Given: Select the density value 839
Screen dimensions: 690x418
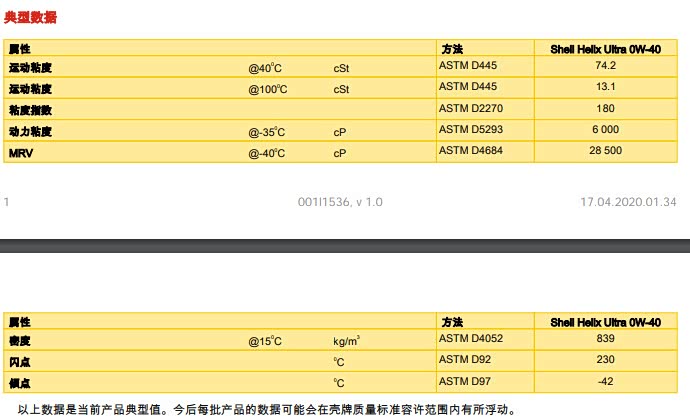Looking at the screenshot, I should pos(606,338).
